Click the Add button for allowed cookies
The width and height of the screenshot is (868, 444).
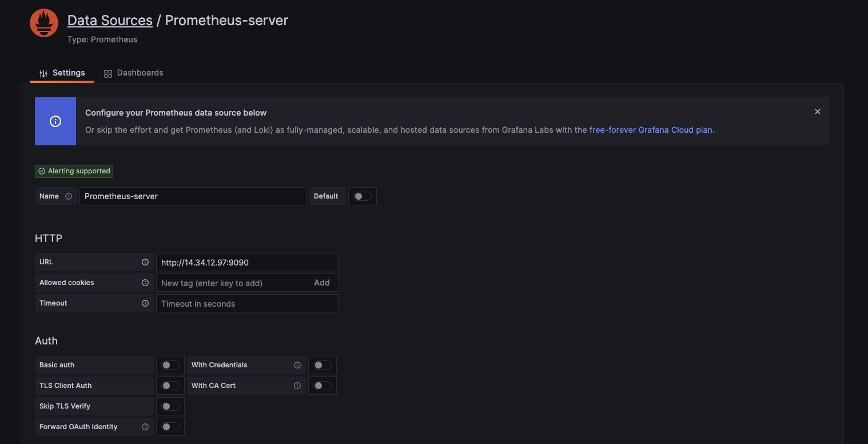coord(322,283)
